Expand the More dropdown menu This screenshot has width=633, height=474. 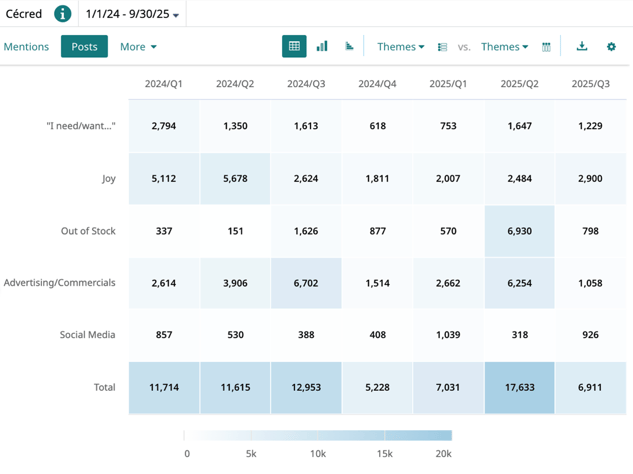138,47
